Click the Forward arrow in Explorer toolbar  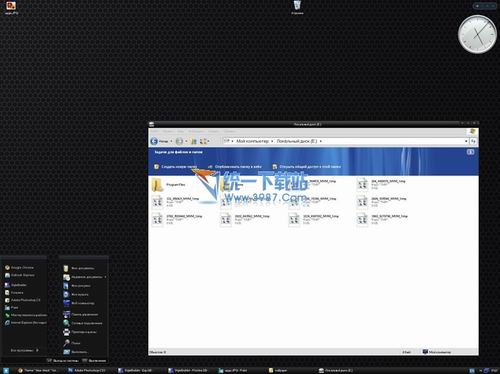point(179,141)
